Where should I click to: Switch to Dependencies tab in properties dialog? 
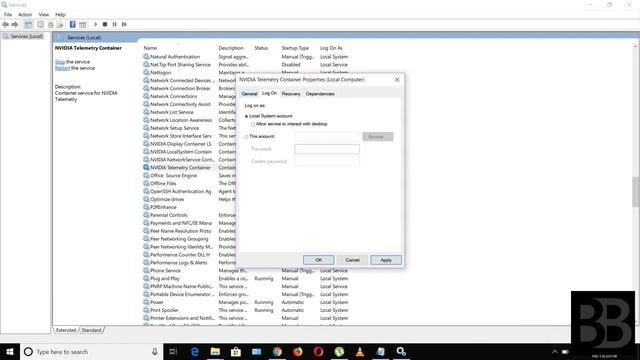(x=320, y=94)
